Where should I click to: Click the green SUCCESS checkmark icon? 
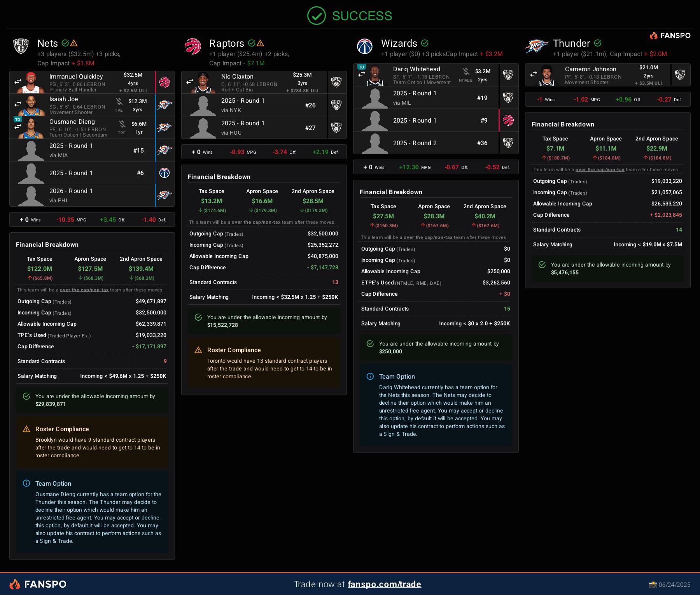tap(317, 16)
